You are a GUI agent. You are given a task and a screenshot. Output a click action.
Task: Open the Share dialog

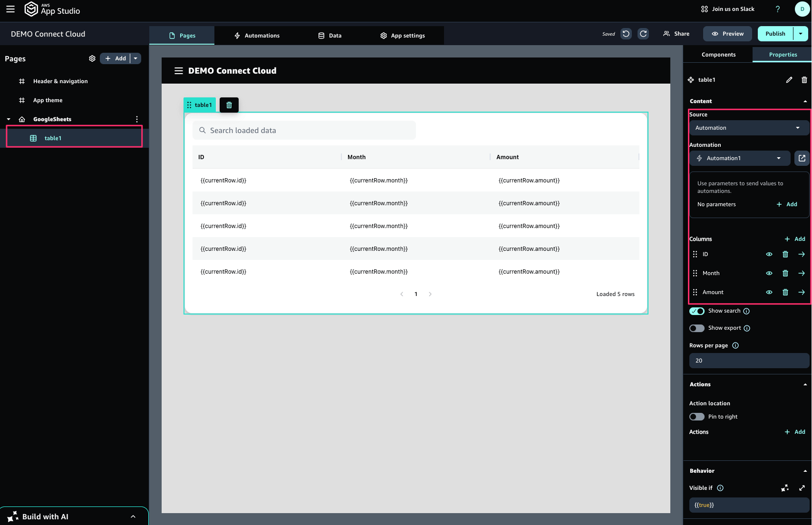pyautogui.click(x=676, y=33)
